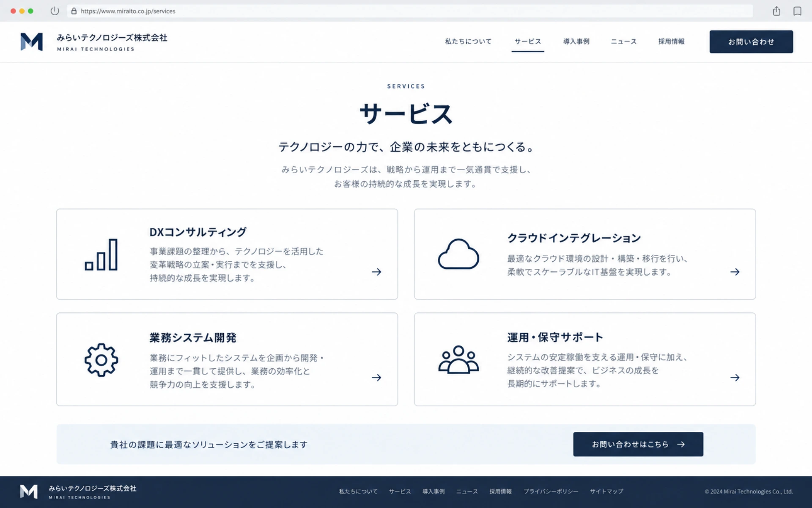The image size is (812, 508).
Task: Open 採用情報 in the top navigation
Action: click(671, 41)
